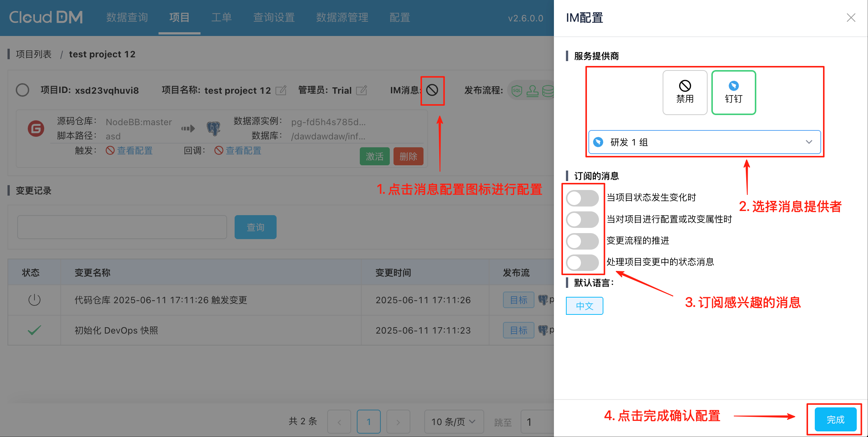868x437 pixels.
Task: Open the 数据源管理 navigation tab
Action: tap(342, 17)
